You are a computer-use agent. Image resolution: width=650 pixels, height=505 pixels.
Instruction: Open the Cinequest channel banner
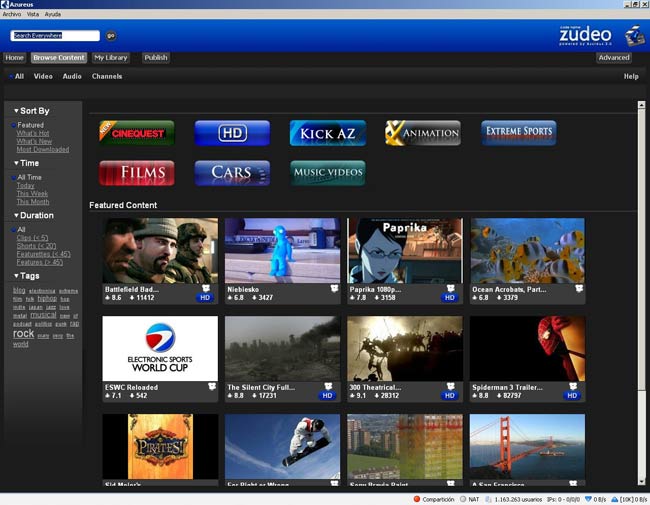click(136, 133)
